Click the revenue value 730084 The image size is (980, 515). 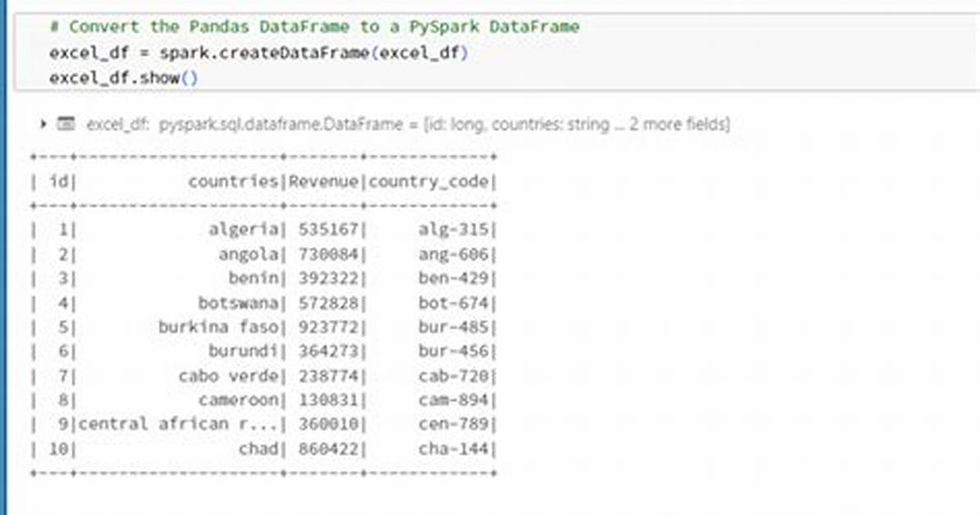pos(329,254)
